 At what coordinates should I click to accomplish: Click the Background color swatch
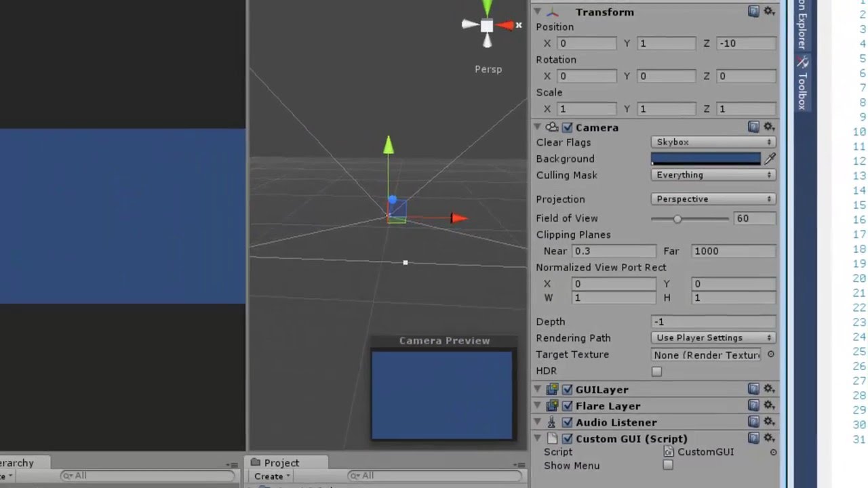706,159
